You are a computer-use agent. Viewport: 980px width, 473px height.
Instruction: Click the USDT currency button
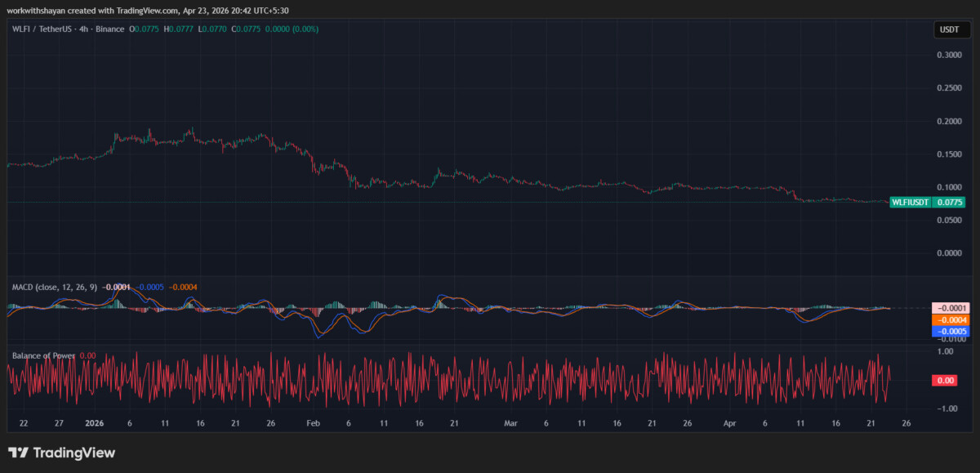(x=950, y=30)
